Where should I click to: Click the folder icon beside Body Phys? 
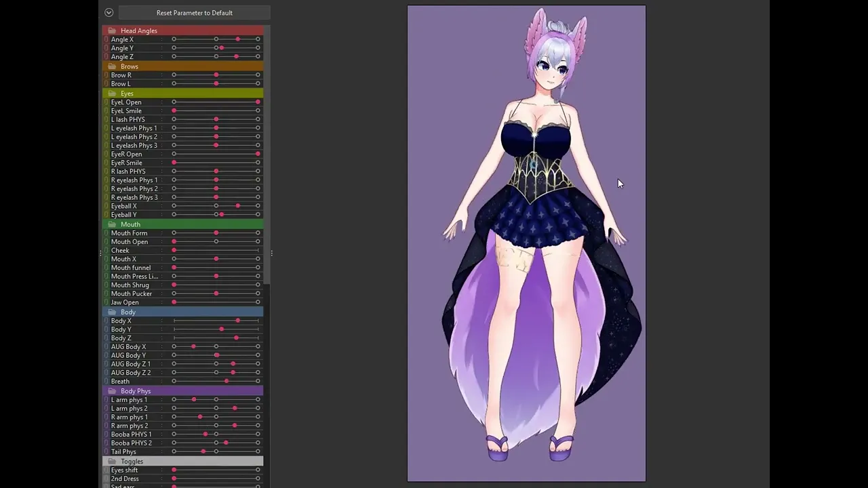coord(112,391)
